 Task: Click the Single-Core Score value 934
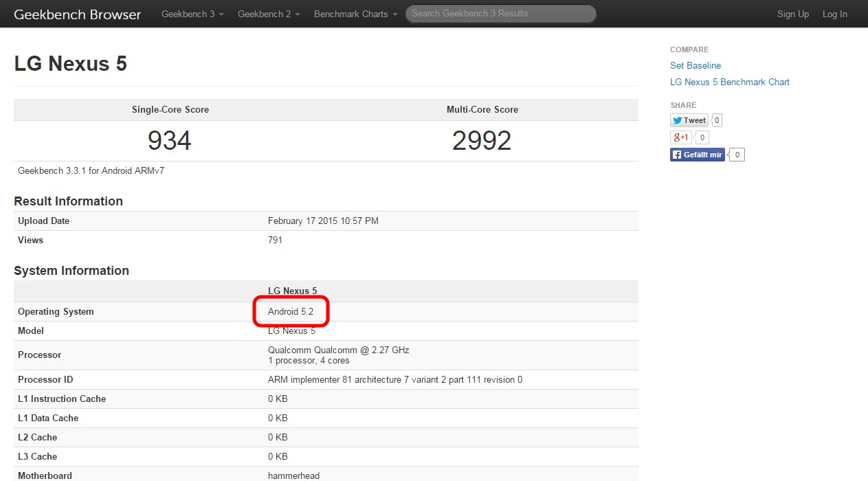[170, 141]
